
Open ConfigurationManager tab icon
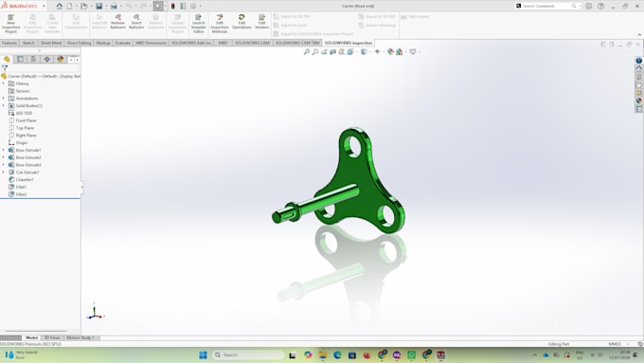pos(33,59)
